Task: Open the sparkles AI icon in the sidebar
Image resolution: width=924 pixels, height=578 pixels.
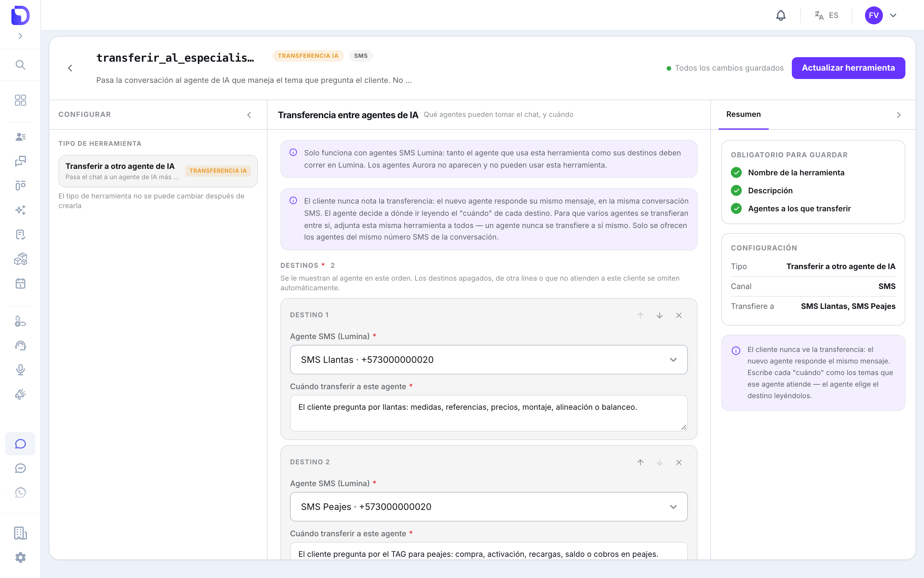Action: point(20,210)
